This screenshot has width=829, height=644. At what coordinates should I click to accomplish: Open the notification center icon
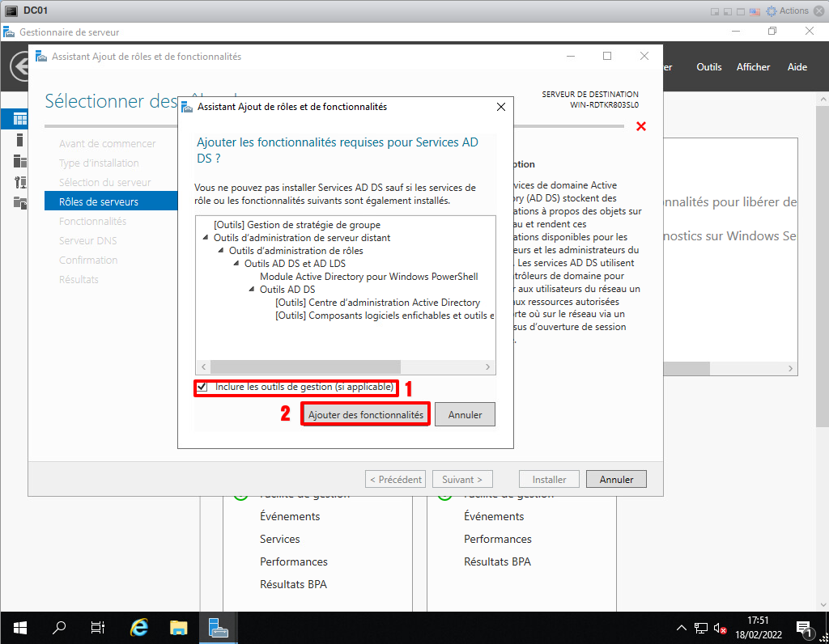(805, 627)
